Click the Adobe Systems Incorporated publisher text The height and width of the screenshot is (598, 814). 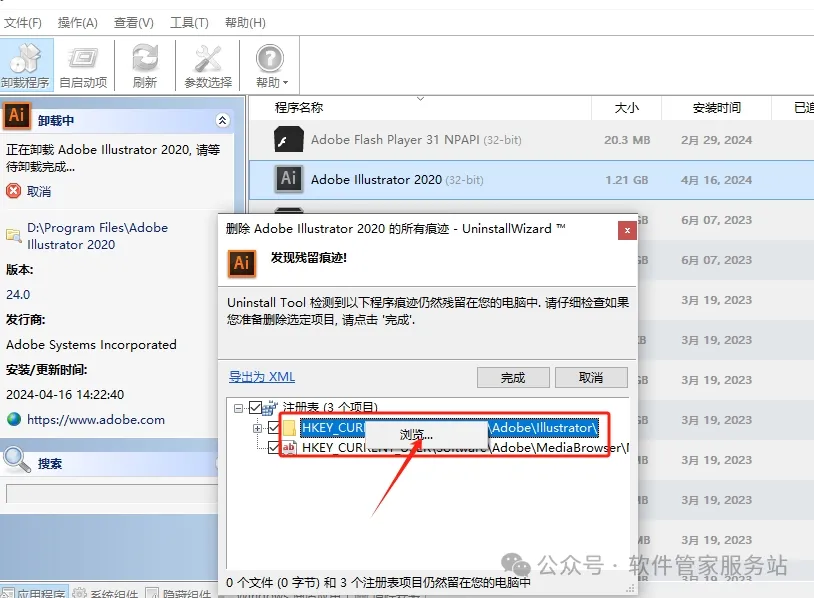click(x=91, y=345)
